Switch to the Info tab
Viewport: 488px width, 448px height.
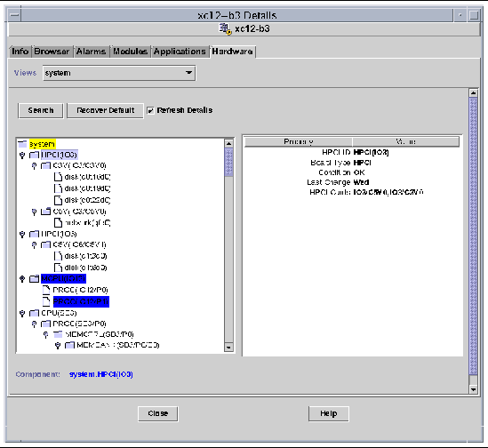pos(20,52)
